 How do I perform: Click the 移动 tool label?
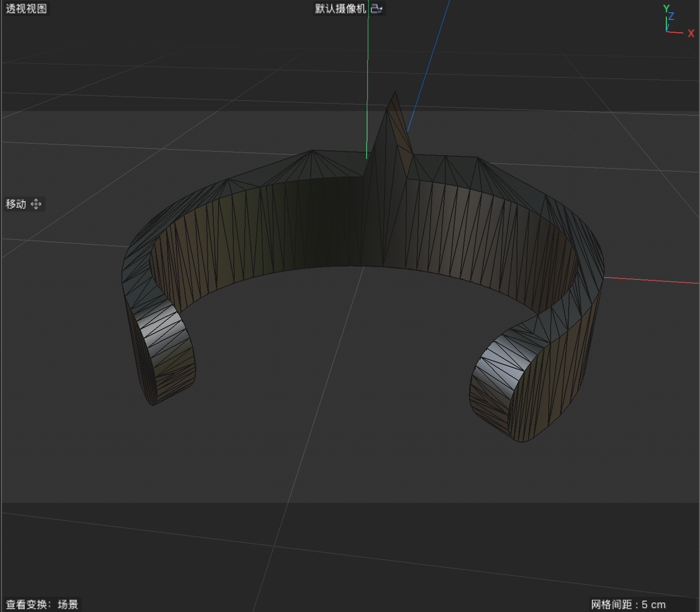tap(16, 204)
